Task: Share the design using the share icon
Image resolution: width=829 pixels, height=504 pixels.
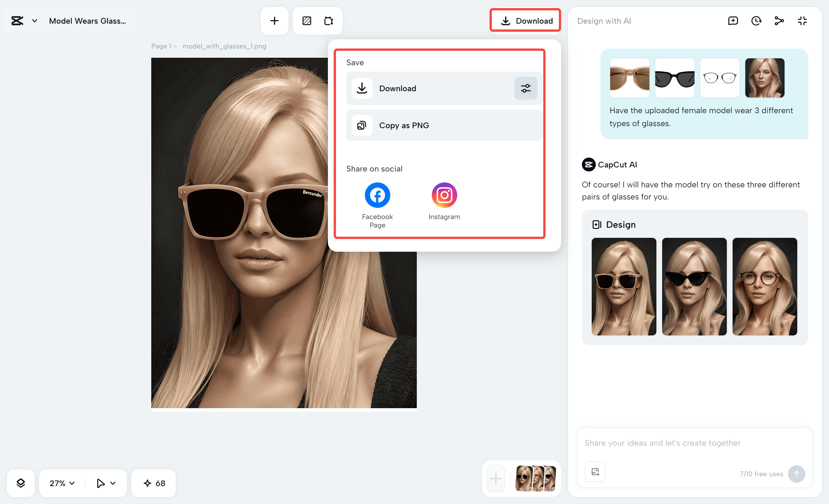Action: tap(779, 20)
